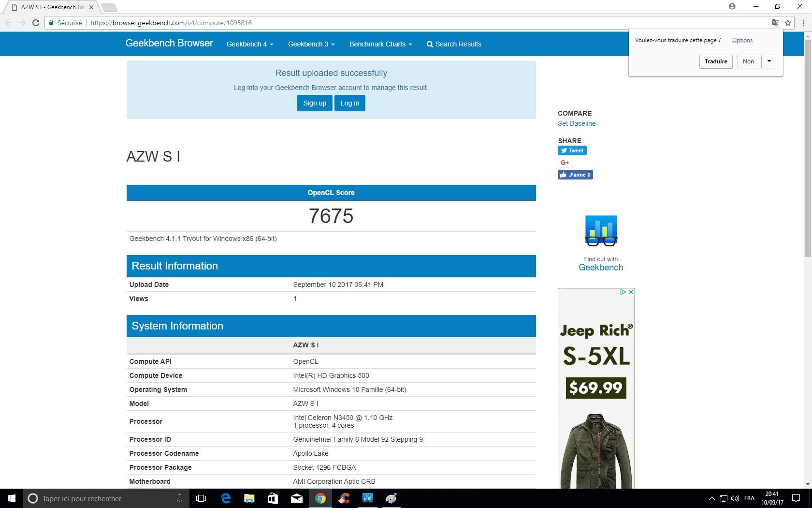Expand the Geekbench 4 dropdown menu
This screenshot has width=812, height=508.
point(250,44)
